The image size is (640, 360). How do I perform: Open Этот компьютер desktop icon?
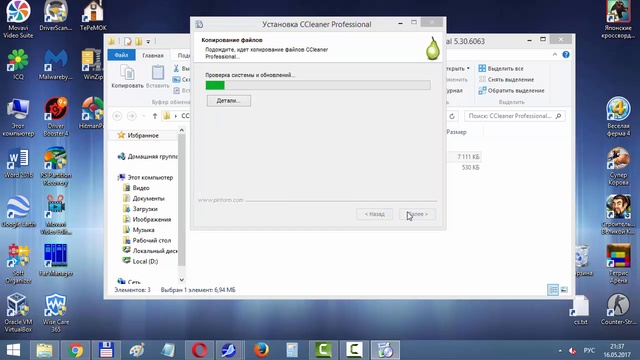tap(18, 117)
